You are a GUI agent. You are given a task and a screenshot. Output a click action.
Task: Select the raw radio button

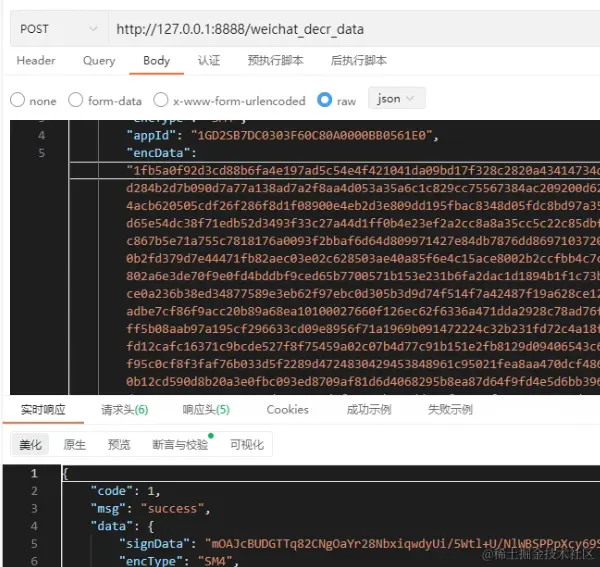coord(324,100)
